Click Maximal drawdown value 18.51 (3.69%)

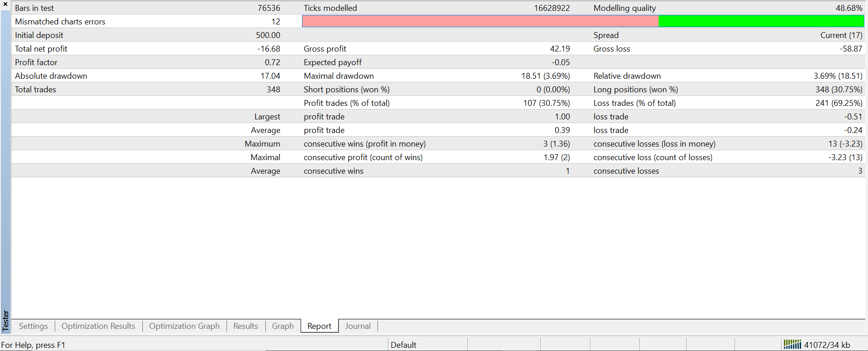click(546, 76)
